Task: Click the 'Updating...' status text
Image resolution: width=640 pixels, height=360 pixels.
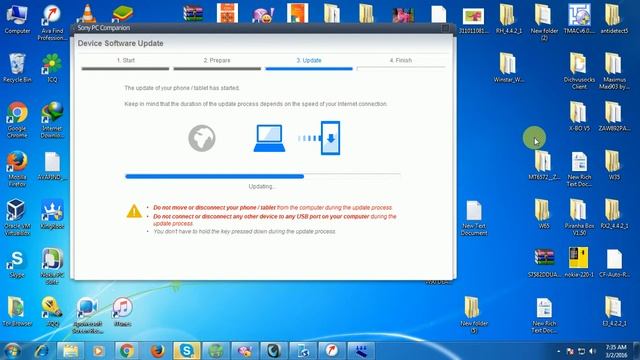Action: (x=262, y=187)
